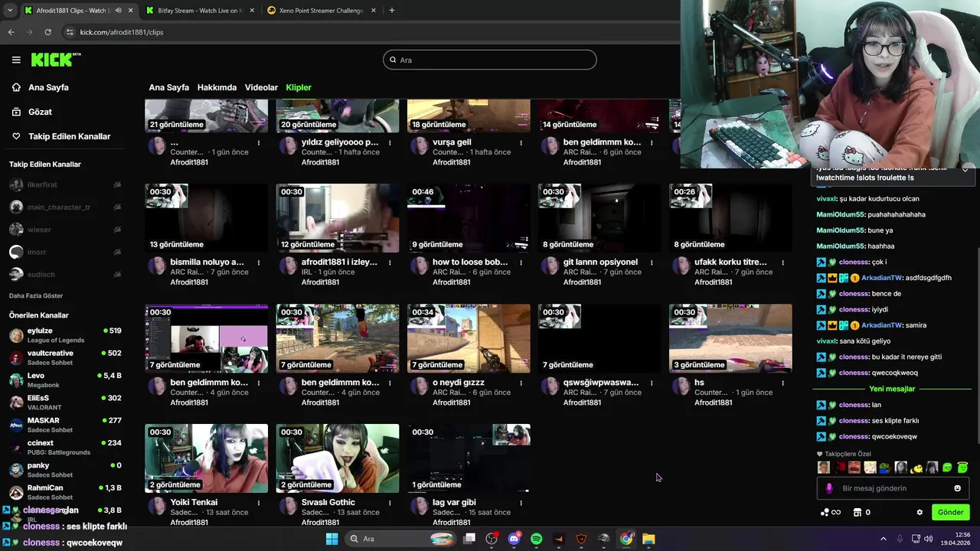Open options menu for 'hs' clip

coord(782,383)
